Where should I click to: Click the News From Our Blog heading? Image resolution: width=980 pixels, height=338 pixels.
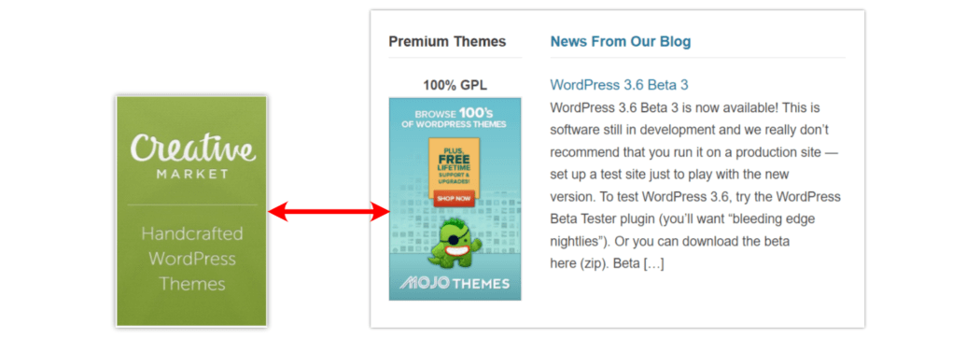pos(620,42)
